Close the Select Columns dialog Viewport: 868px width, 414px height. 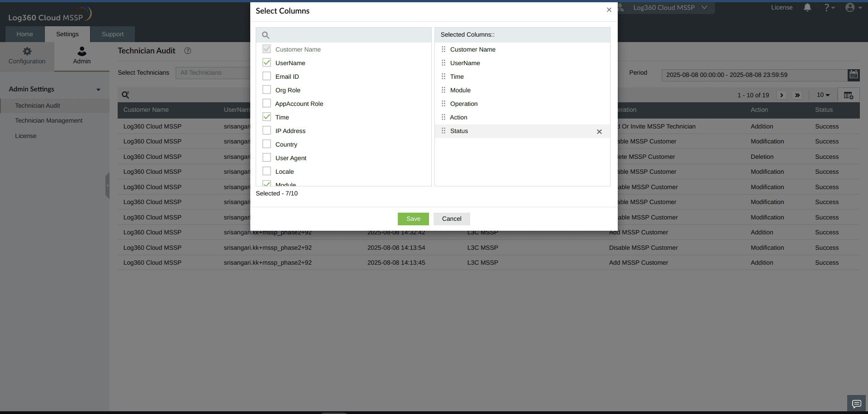point(609,10)
